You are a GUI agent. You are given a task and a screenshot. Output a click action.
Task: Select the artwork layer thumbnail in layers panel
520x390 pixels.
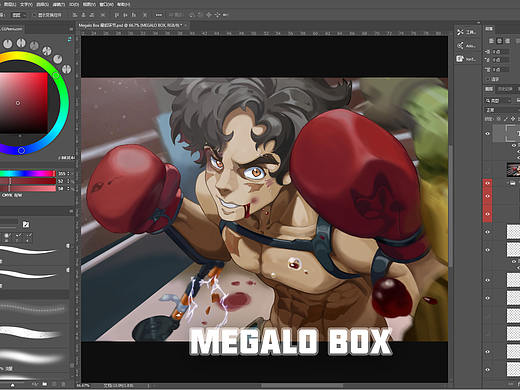click(x=513, y=169)
